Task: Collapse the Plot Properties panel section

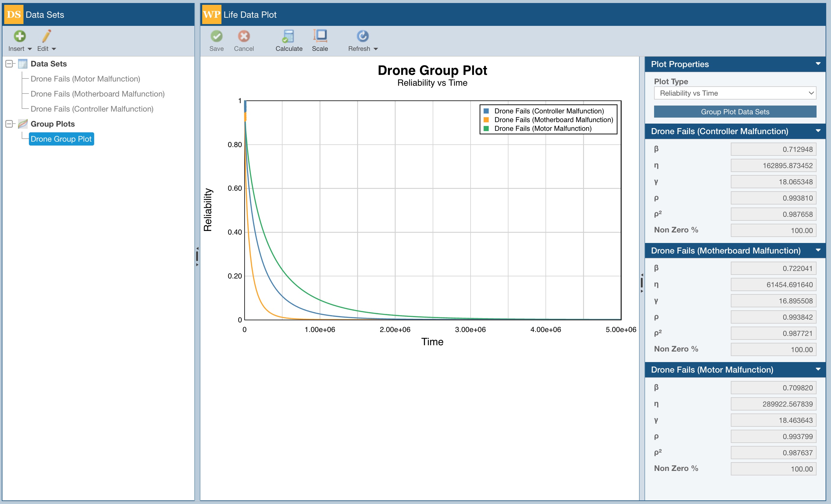Action: [x=818, y=64]
